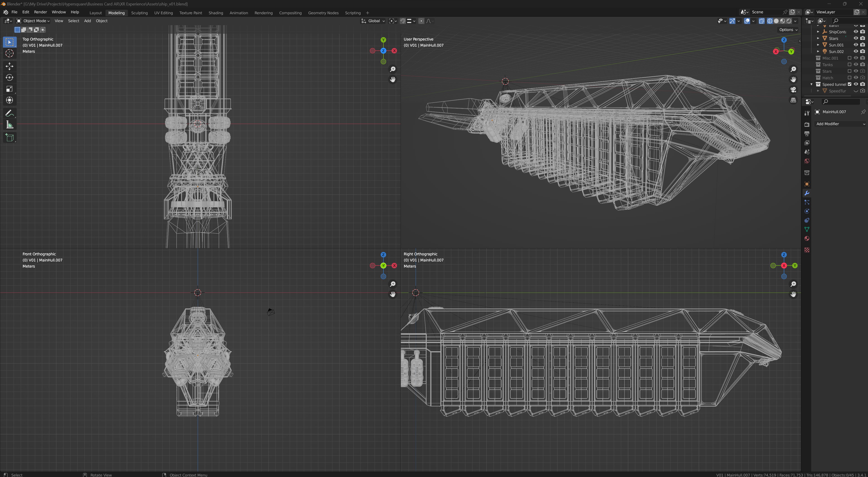Viewport: 868px width, 477px height.
Task: Open the Object properties tab
Action: 807,184
